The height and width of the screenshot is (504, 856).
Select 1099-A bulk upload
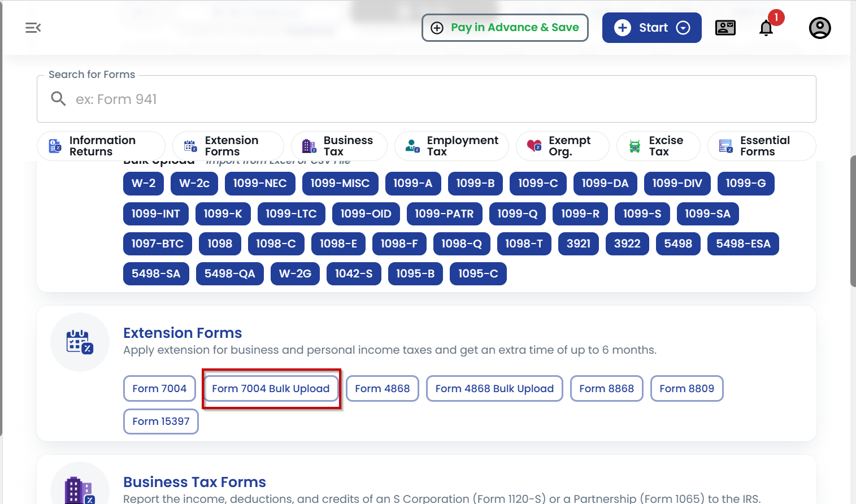pos(413,183)
